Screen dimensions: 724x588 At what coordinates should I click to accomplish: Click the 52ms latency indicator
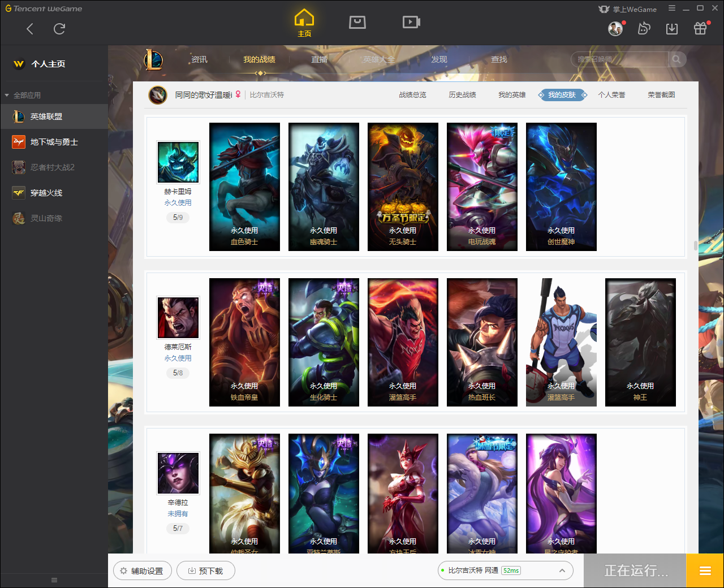click(511, 570)
